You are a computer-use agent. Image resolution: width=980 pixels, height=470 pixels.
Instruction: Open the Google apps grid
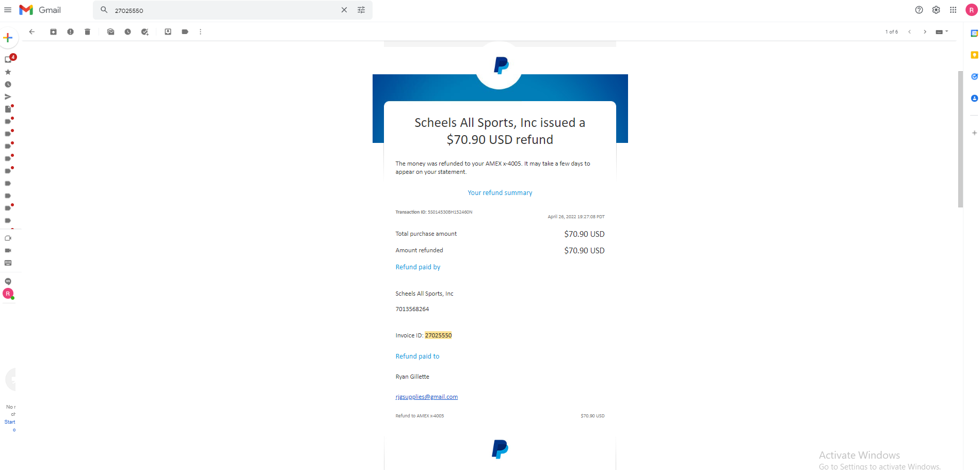[x=953, y=10]
